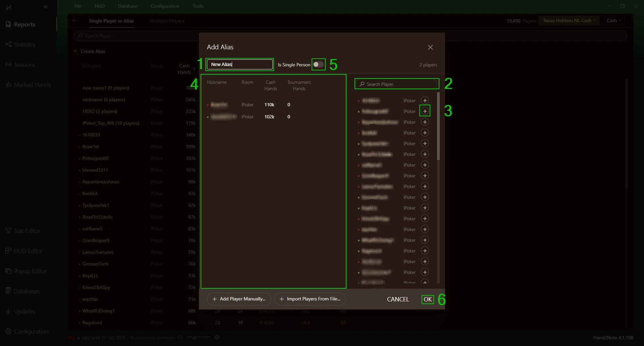Click the Add Player Manually button
This screenshot has width=644, height=346.
tap(239, 299)
